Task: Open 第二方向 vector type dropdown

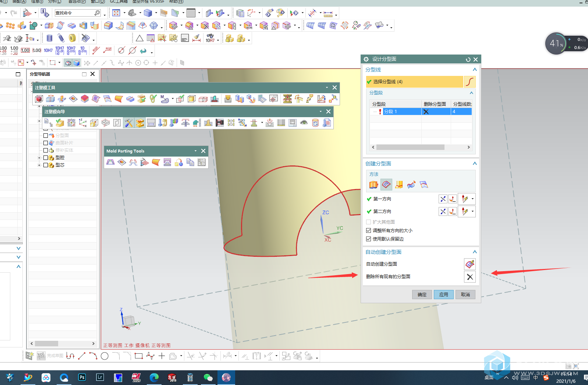Action: click(x=472, y=211)
